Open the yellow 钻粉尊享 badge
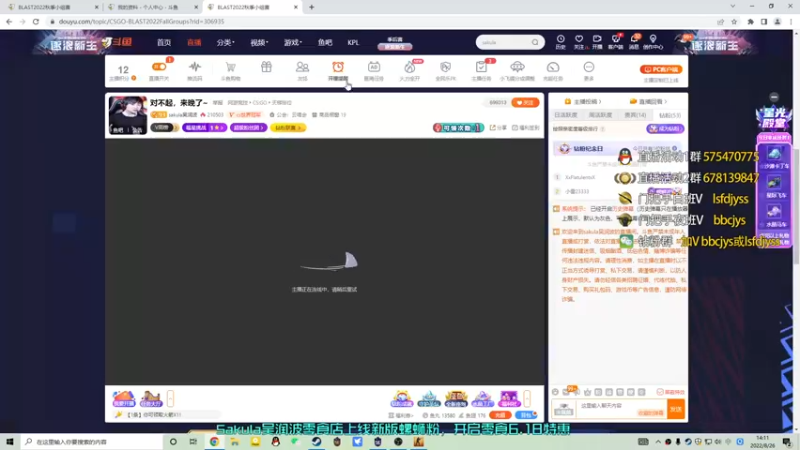The image size is (800, 450). coord(288,128)
